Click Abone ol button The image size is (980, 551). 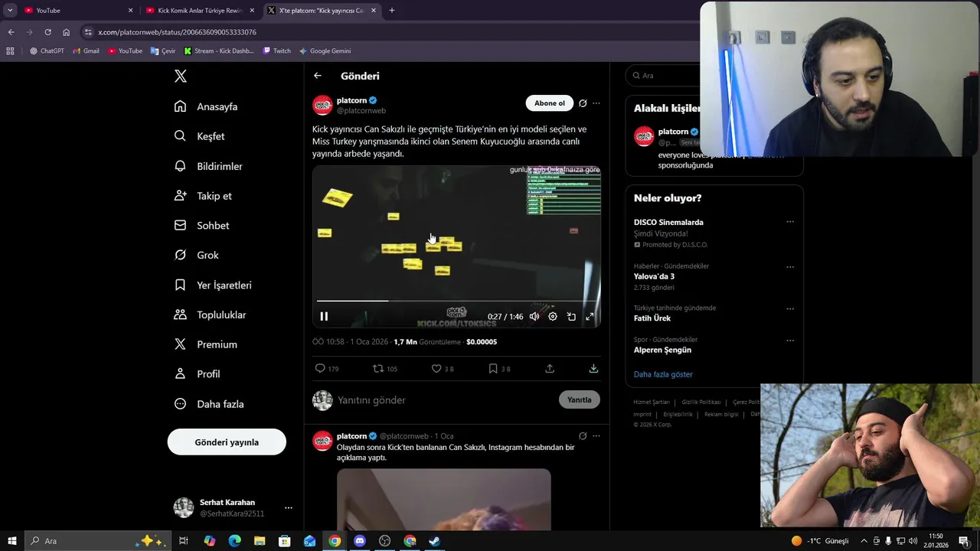pyautogui.click(x=549, y=103)
